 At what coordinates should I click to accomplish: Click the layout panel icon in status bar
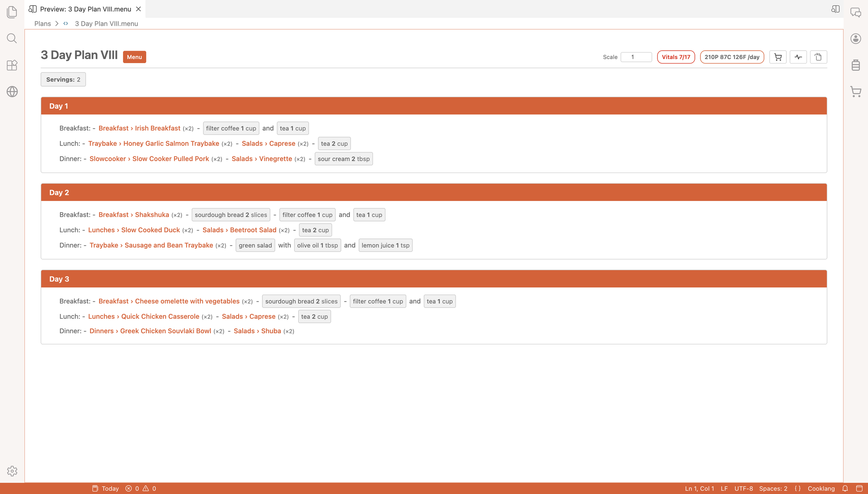point(860,488)
